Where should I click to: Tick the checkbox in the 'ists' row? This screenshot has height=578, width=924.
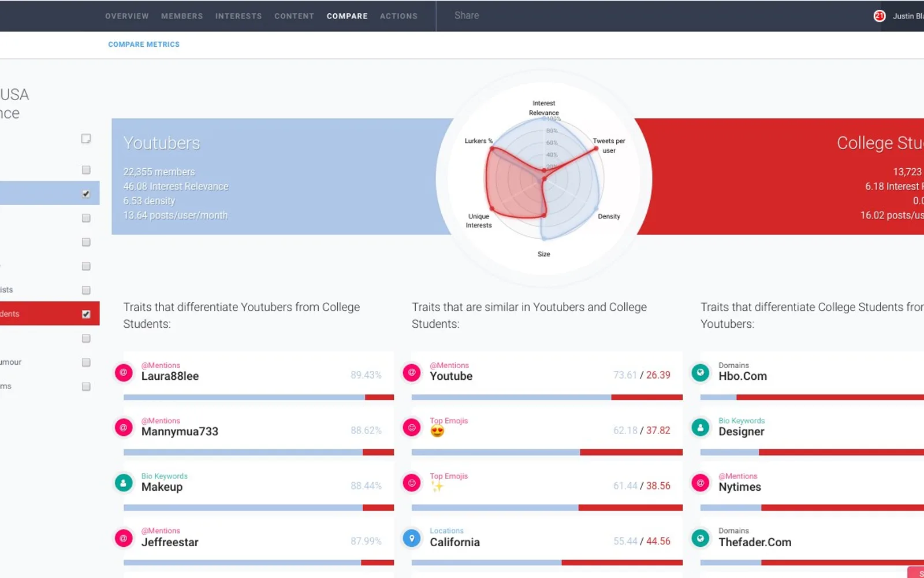(x=86, y=290)
